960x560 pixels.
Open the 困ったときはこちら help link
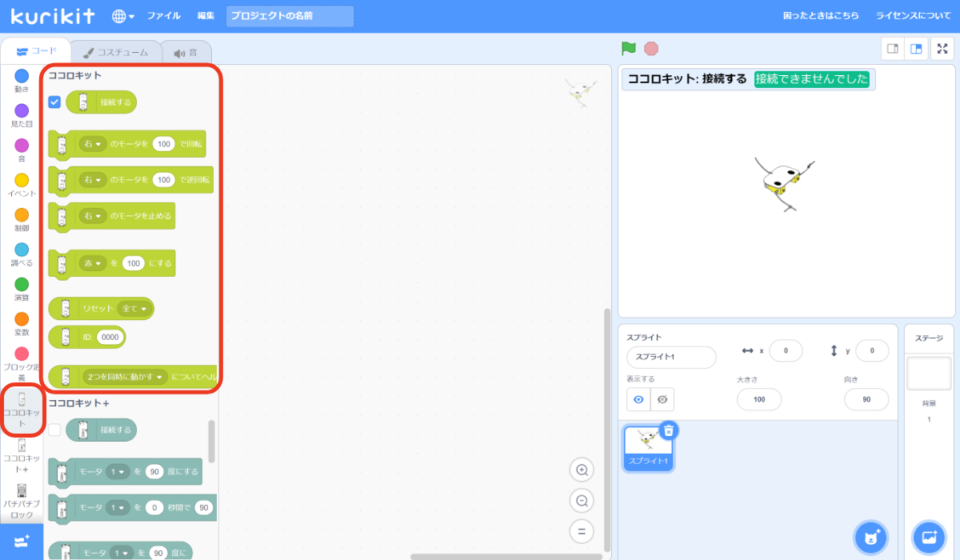point(822,14)
